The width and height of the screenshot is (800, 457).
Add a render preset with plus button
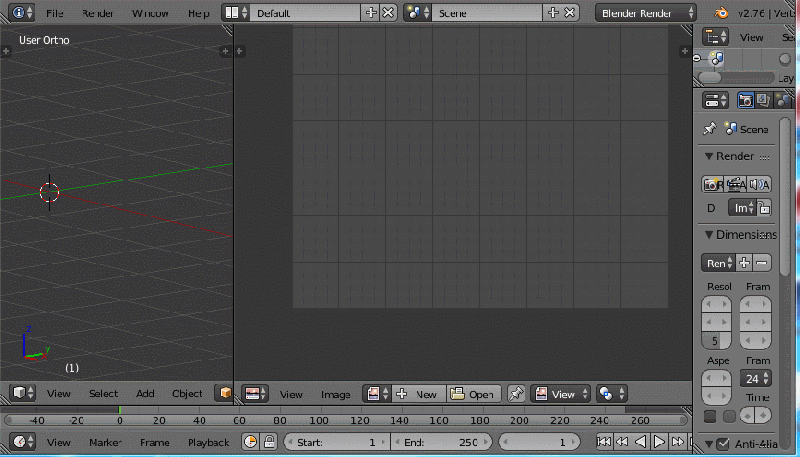pos(744,263)
